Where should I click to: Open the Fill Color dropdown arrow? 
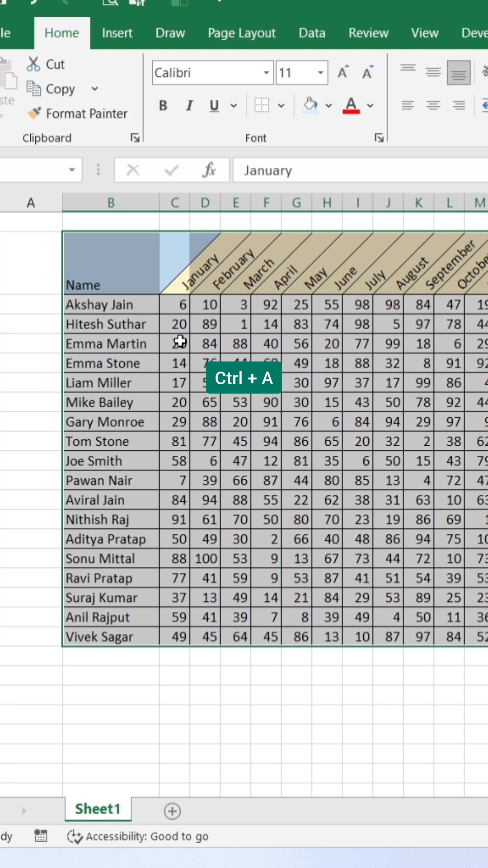329,106
